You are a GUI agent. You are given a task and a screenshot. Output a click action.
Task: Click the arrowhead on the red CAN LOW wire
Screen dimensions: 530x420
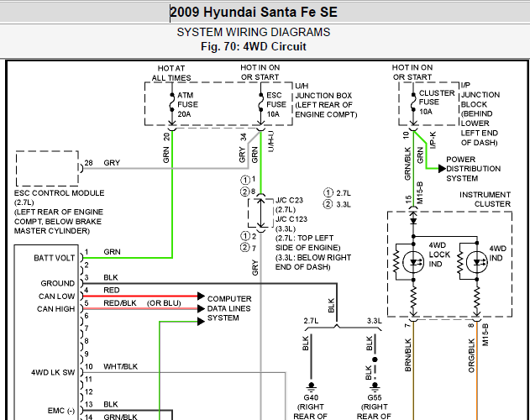click(x=201, y=297)
